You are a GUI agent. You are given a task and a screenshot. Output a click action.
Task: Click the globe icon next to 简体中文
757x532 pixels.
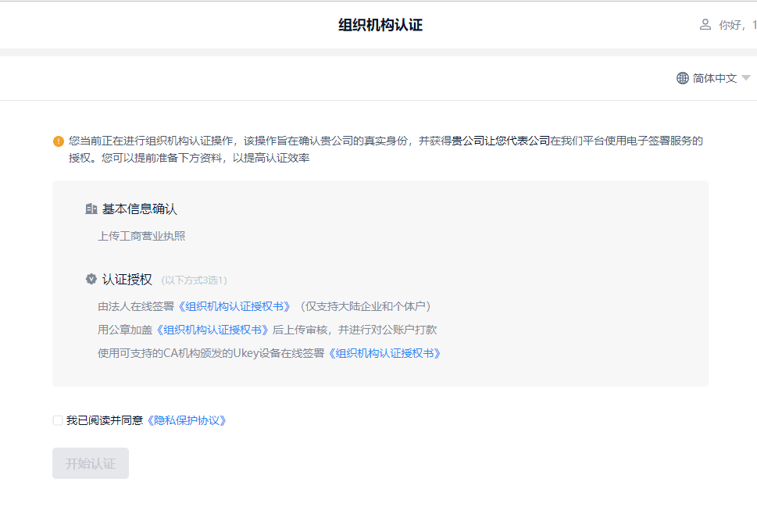[681, 78]
